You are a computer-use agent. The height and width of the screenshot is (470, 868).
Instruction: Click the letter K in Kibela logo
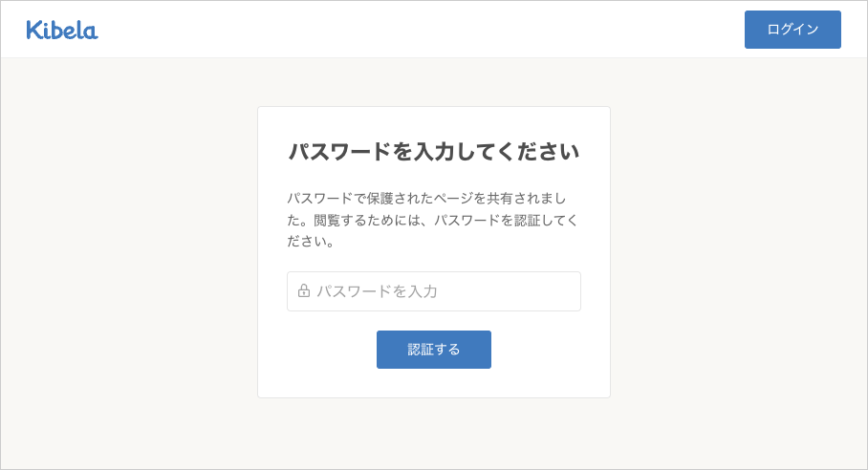click(x=34, y=30)
